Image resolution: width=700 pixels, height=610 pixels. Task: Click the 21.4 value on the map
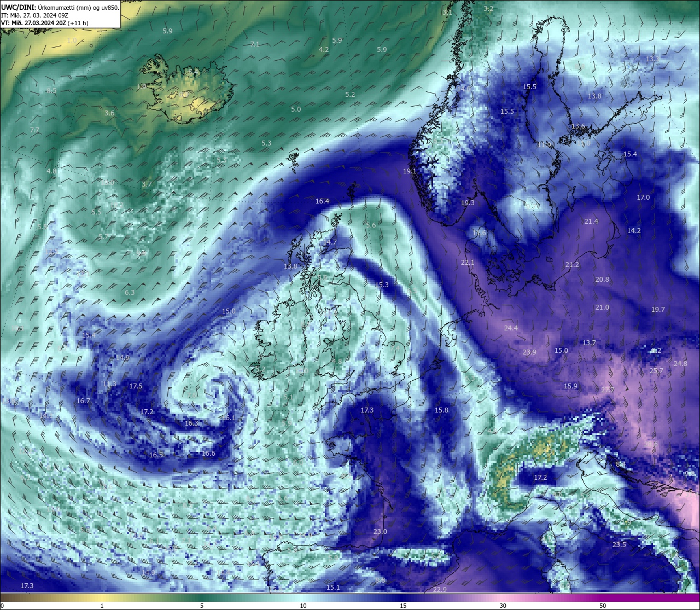591,222
